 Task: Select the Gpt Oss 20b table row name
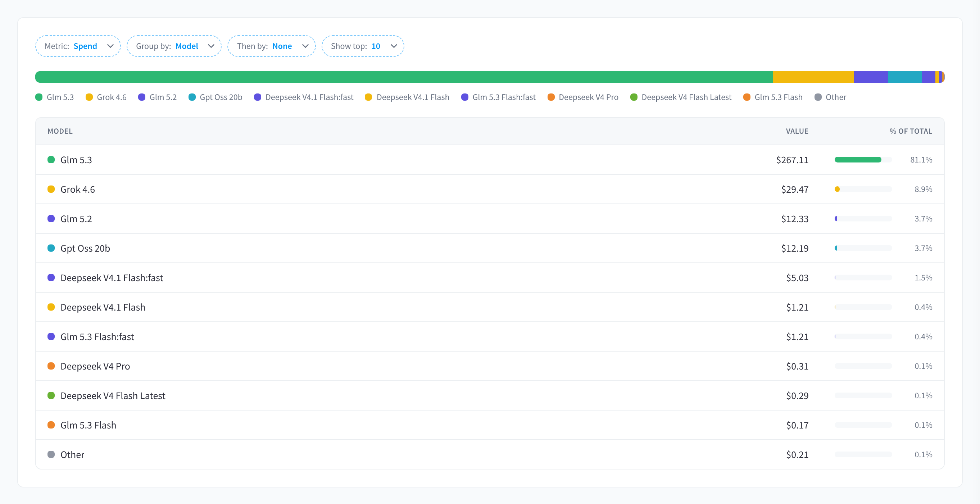[x=85, y=248]
